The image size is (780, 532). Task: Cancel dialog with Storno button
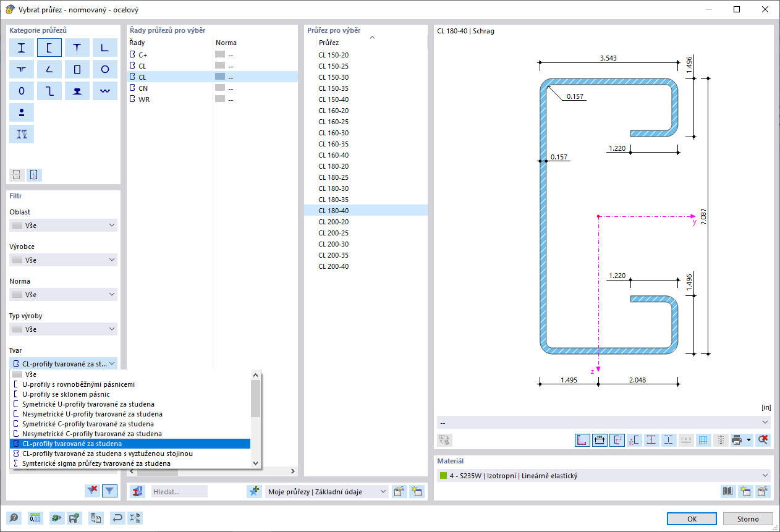coord(749,518)
